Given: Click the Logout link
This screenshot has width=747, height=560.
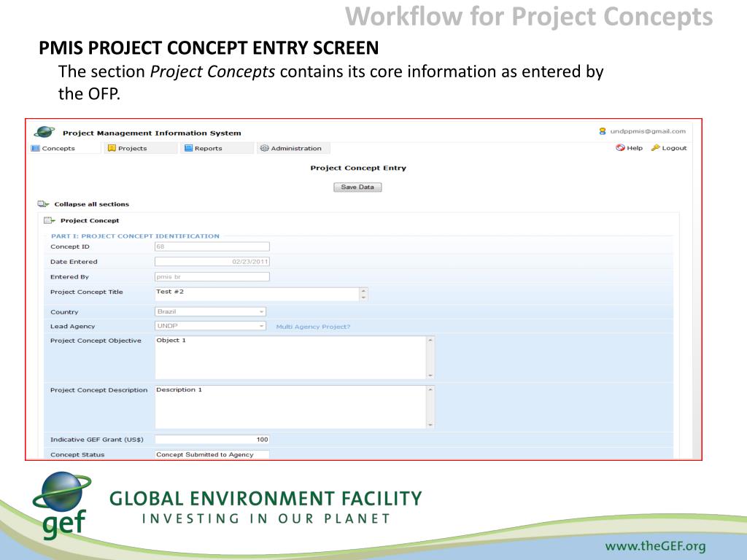Looking at the screenshot, I should point(674,148).
